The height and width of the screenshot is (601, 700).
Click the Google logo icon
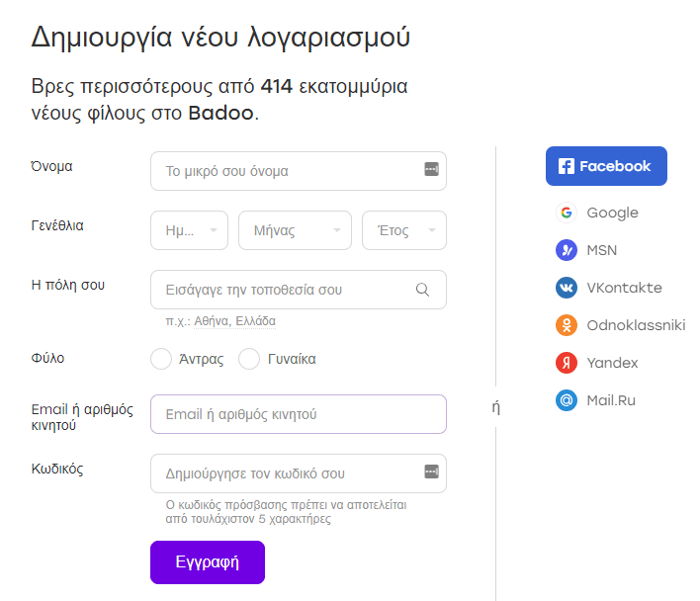point(566,213)
